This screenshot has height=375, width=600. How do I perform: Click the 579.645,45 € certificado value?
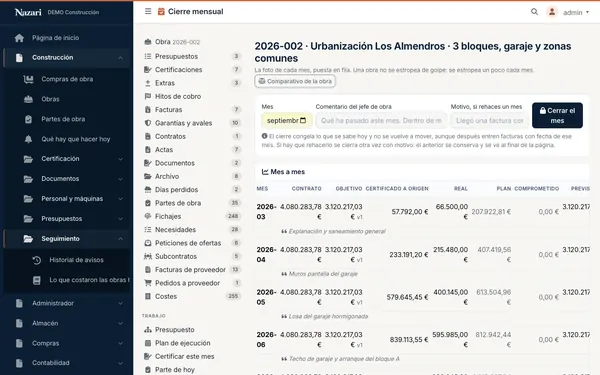point(407,297)
